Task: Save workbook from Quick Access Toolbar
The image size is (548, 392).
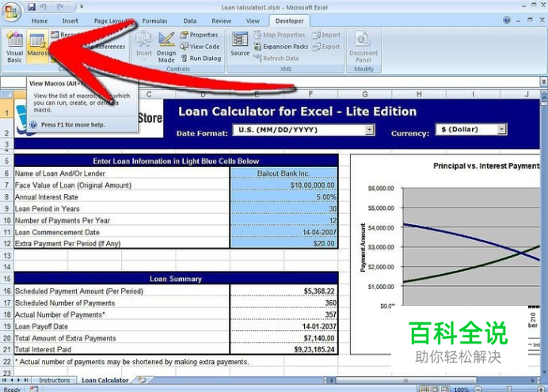Action: [32, 6]
